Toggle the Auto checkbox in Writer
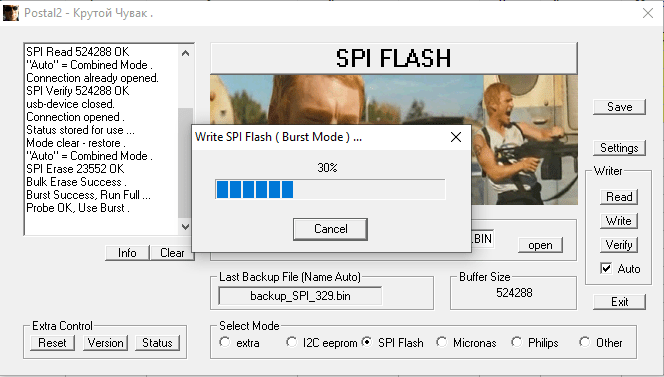 [606, 268]
